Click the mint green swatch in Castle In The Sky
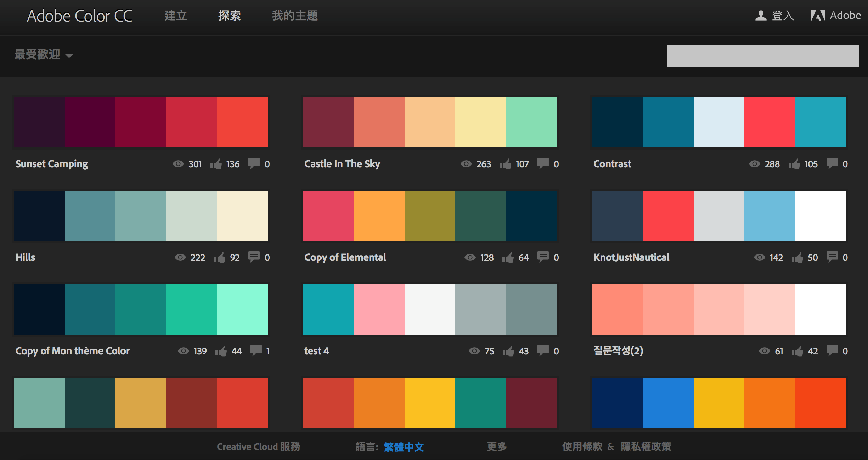Image resolution: width=868 pixels, height=460 pixels. 531,122
